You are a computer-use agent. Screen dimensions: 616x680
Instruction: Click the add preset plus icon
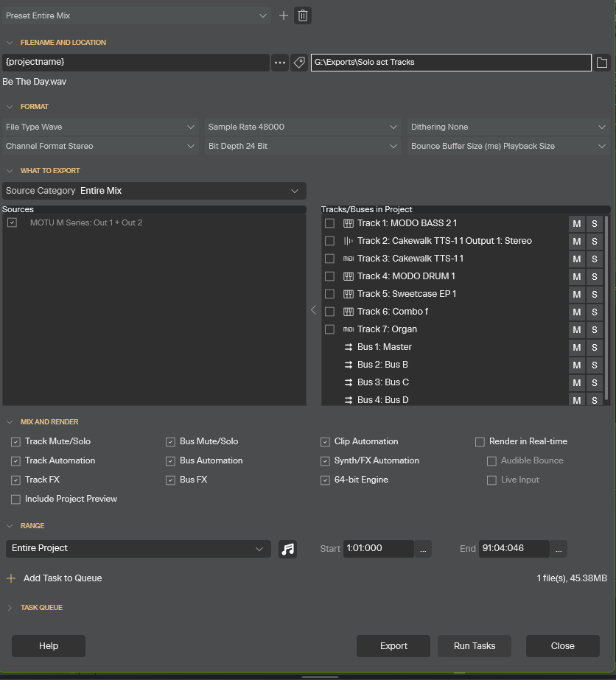(284, 15)
